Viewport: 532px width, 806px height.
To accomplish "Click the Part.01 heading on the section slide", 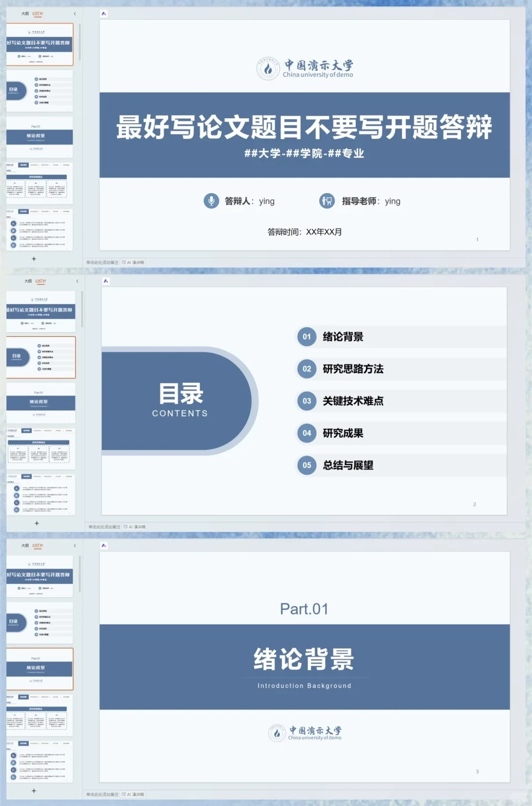I will pyautogui.click(x=304, y=609).
